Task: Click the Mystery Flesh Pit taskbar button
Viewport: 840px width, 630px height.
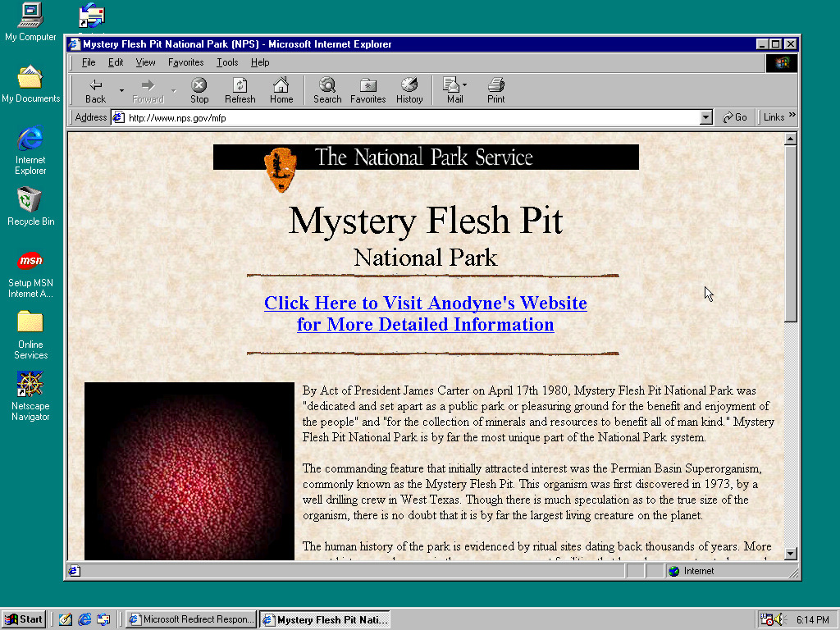Action: (325, 620)
